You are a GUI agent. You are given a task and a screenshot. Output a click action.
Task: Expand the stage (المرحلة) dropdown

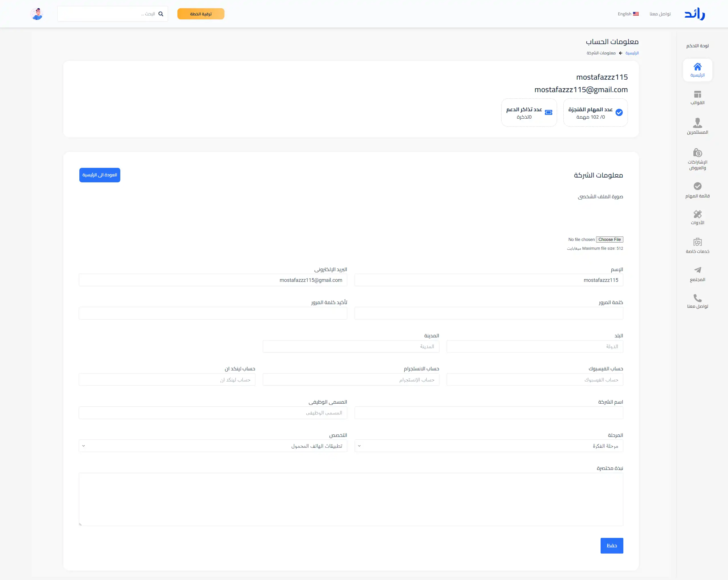coord(489,446)
